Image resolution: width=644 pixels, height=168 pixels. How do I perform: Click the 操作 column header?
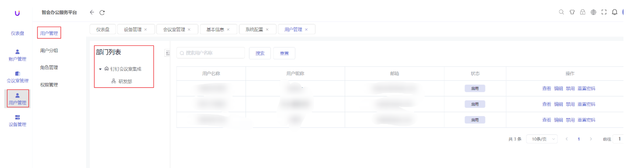tap(570, 73)
